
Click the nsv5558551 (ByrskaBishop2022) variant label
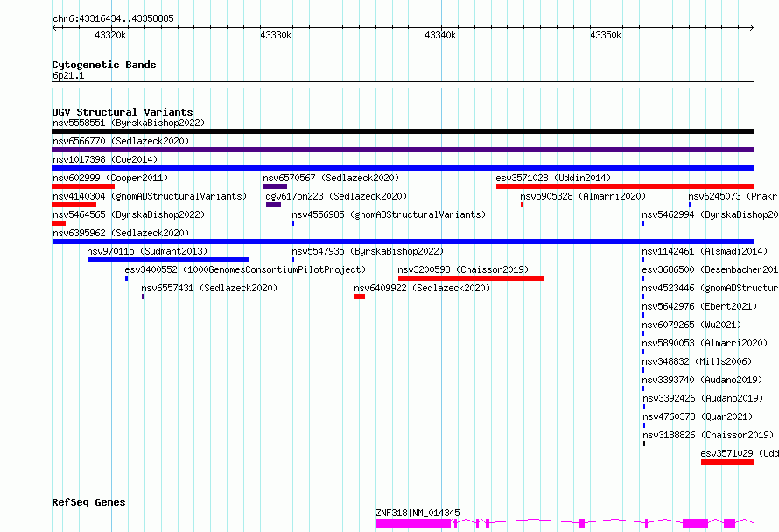pyautogui.click(x=129, y=122)
